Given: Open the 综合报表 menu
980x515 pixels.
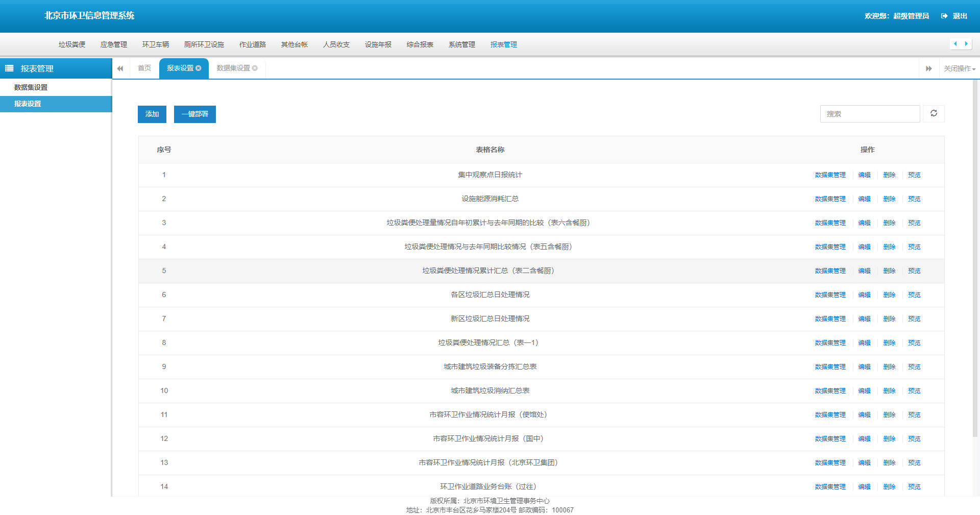Looking at the screenshot, I should [x=420, y=44].
